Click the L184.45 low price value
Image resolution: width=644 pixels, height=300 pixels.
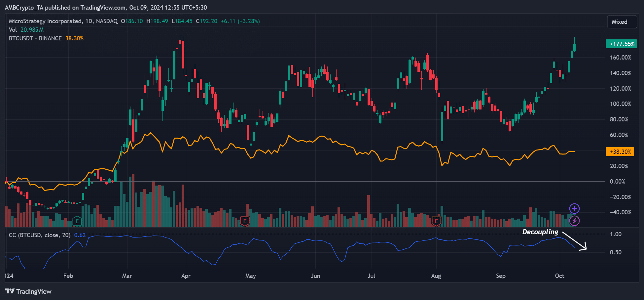click(182, 21)
